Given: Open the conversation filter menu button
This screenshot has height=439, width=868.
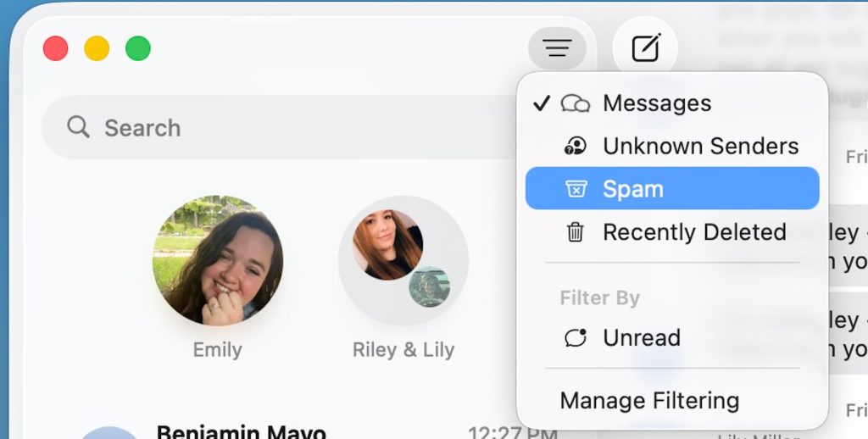Looking at the screenshot, I should (557, 48).
